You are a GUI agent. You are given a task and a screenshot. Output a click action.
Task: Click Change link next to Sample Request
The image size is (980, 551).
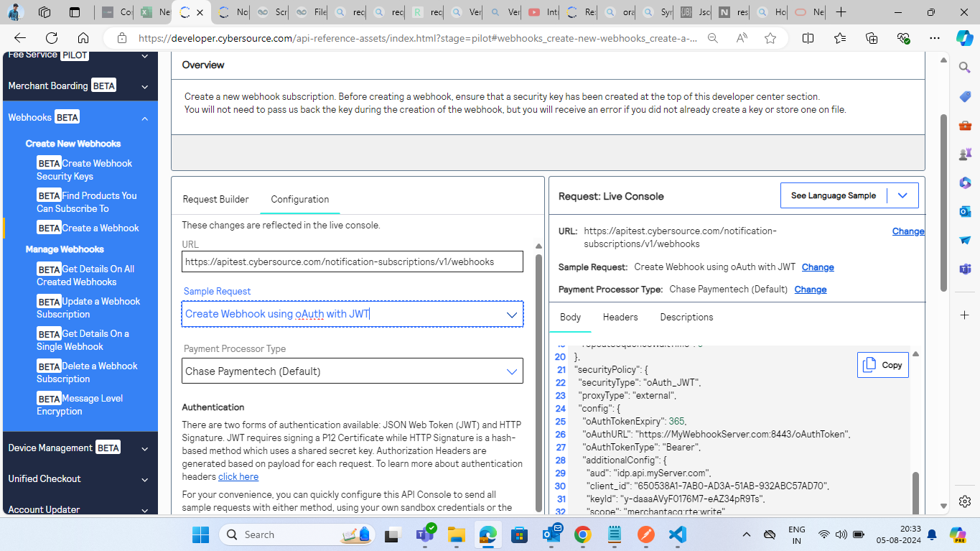click(817, 267)
